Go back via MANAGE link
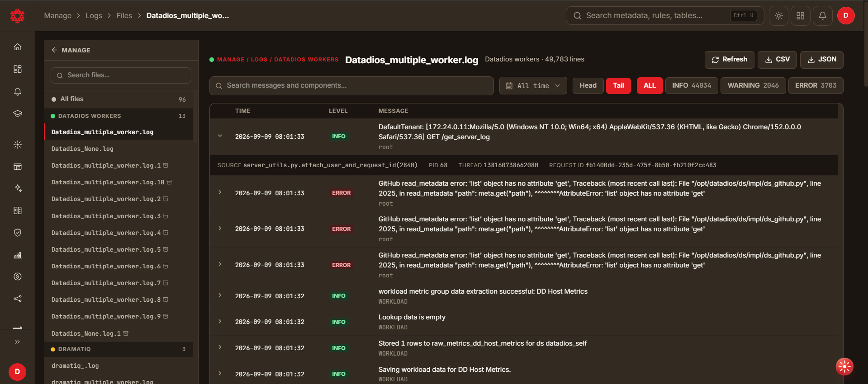The width and height of the screenshot is (868, 384). click(x=71, y=50)
